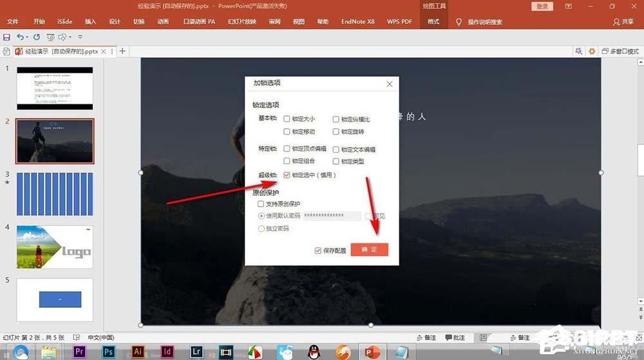Image resolution: width=644 pixels, height=360 pixels.
Task: Open Photoshop from the taskbar
Action: tap(108, 352)
